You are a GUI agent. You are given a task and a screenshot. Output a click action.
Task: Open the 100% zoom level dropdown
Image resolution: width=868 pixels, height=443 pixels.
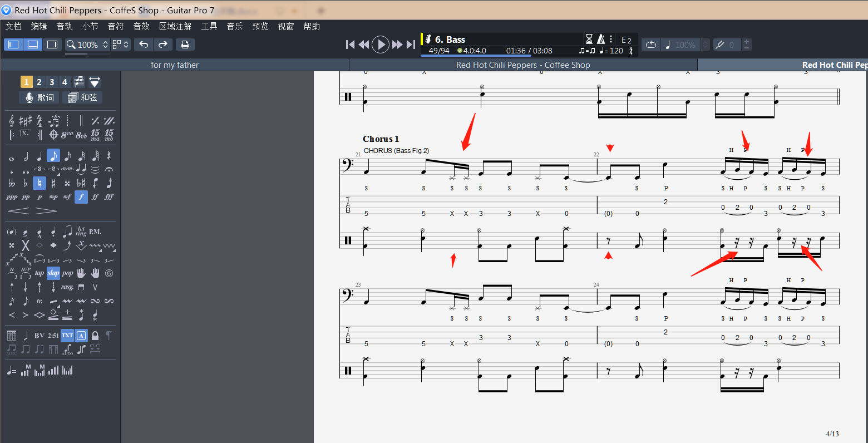click(x=87, y=45)
